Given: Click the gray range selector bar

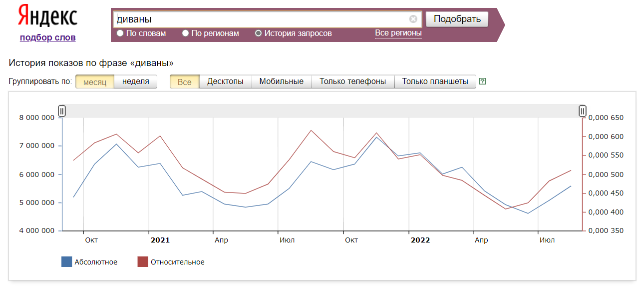Looking at the screenshot, I should coord(322,111).
